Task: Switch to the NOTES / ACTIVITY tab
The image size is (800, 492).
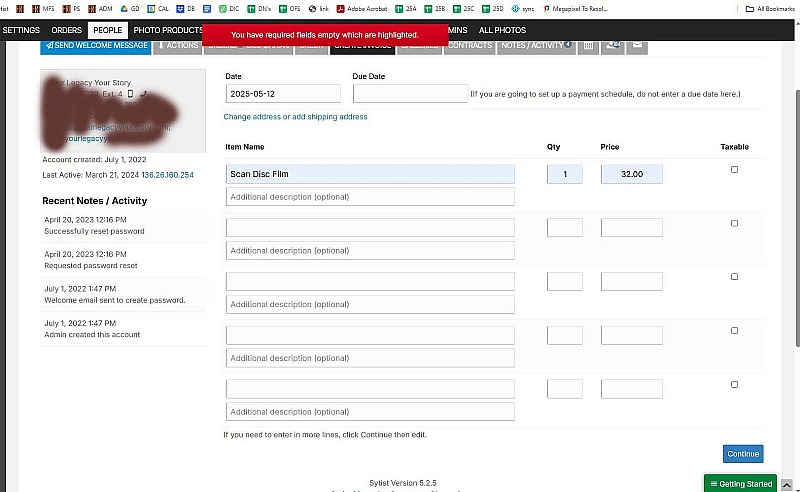Action: [536, 46]
